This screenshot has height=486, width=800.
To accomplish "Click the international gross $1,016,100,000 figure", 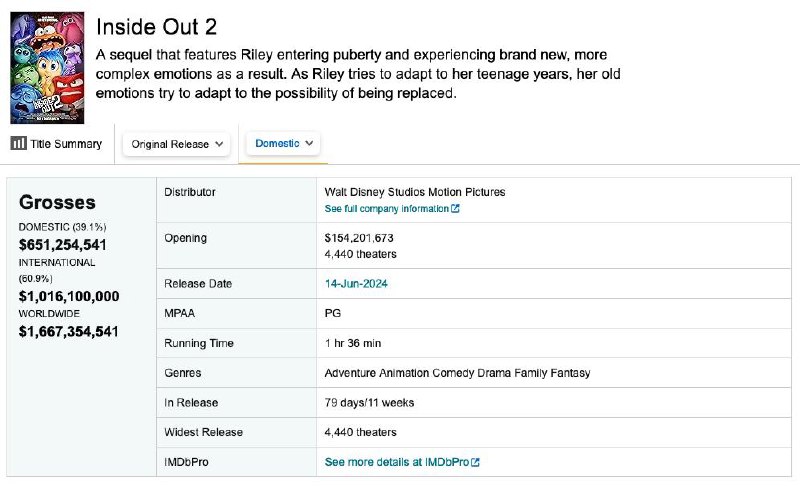I will pos(69,296).
